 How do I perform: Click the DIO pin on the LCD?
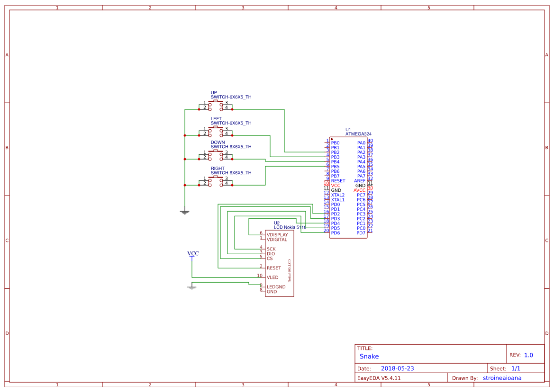pos(271,254)
